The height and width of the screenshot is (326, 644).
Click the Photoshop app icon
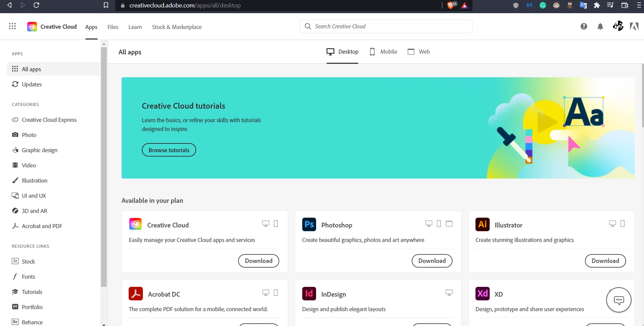(309, 224)
